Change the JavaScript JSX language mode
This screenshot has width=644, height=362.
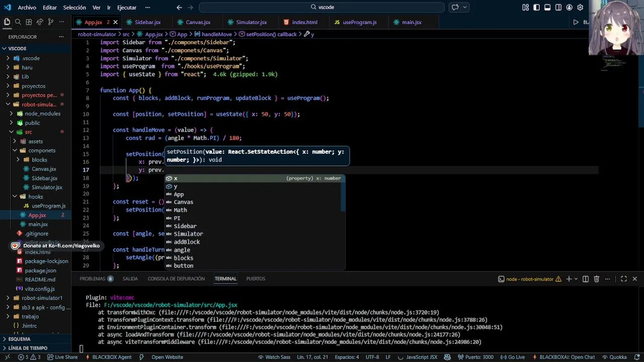pyautogui.click(x=422, y=357)
